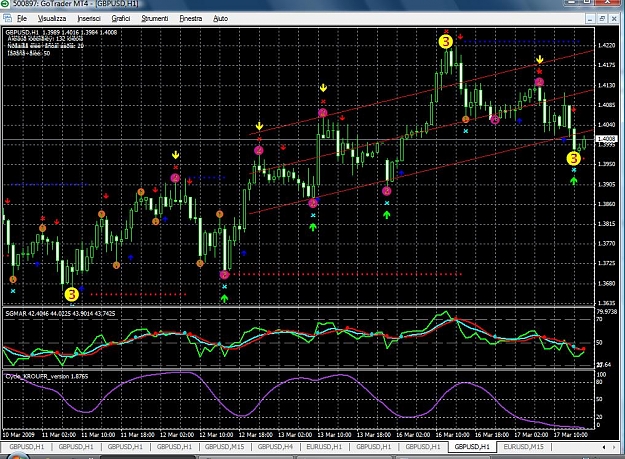Click the 1.3860 price scale label
The height and width of the screenshot is (459, 625).
606,204
